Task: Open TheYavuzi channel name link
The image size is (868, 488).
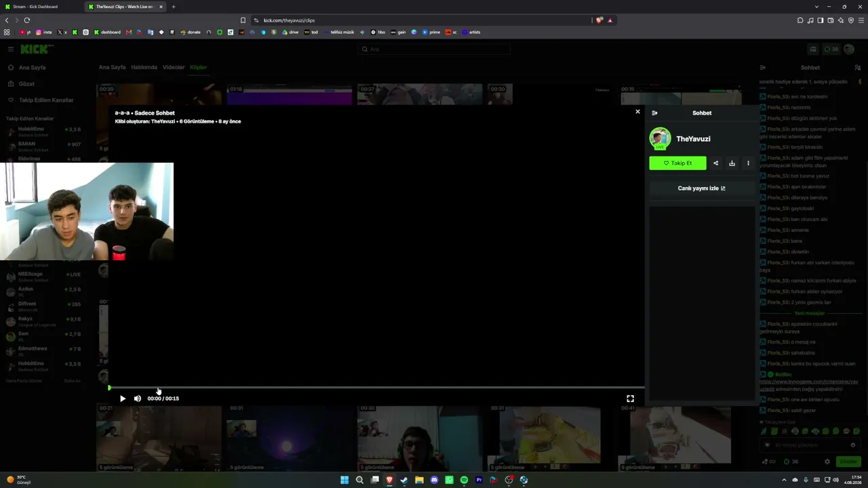Action: coord(693,139)
